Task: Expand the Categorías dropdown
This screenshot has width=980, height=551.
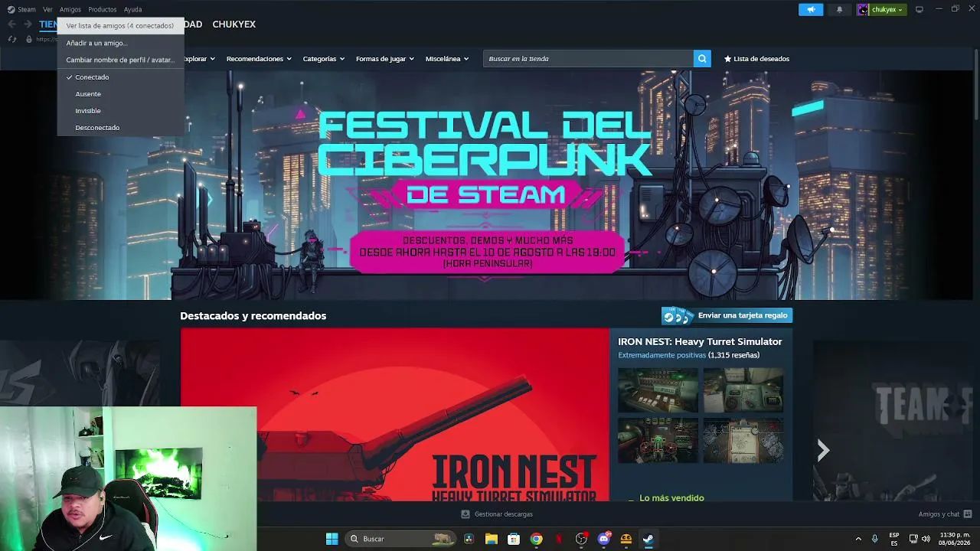Action: [324, 59]
